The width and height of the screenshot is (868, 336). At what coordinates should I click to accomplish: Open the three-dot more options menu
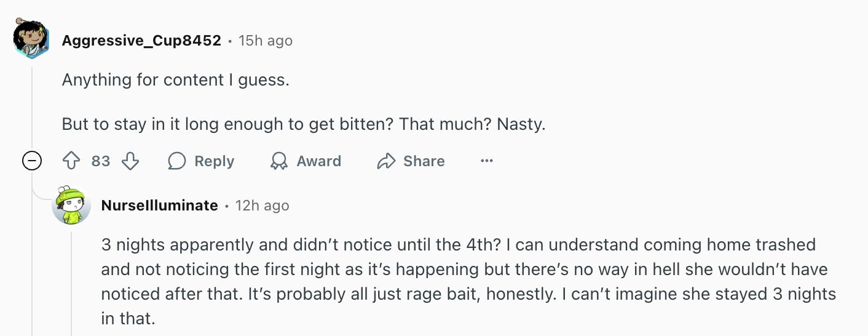coord(487,161)
